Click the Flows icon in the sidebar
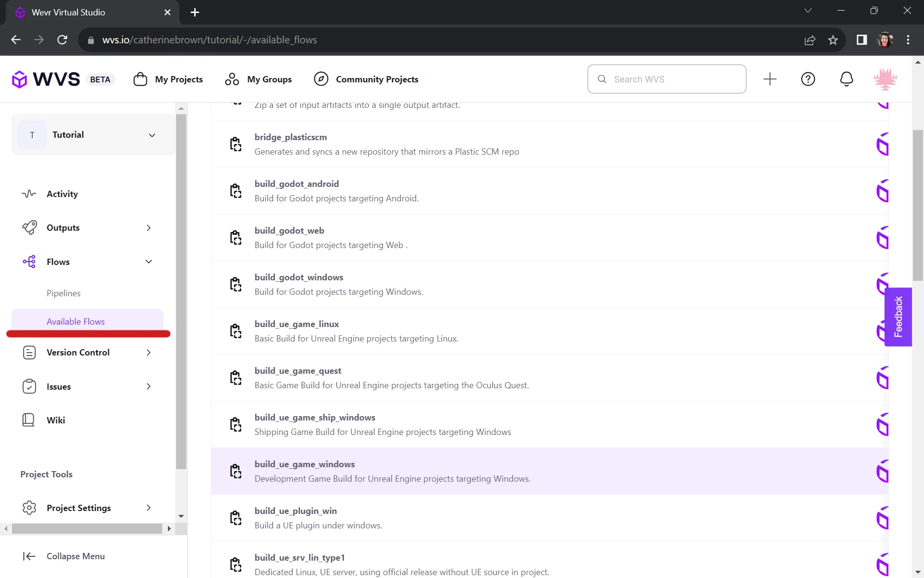This screenshot has width=924, height=578. [29, 262]
